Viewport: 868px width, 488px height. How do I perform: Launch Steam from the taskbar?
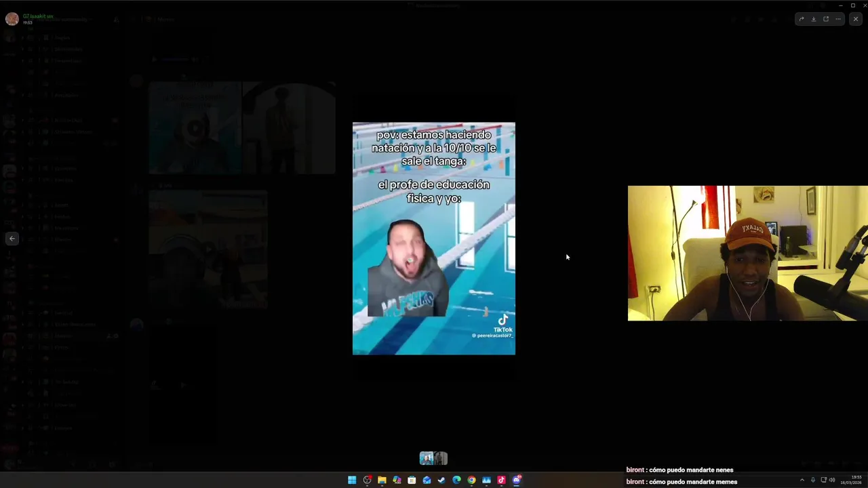point(441,480)
